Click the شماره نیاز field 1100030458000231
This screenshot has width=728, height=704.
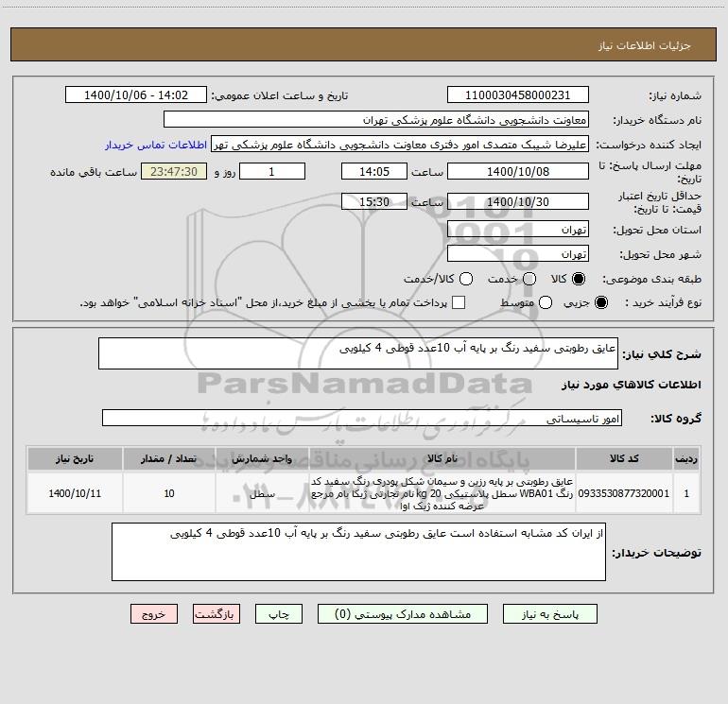(x=518, y=94)
